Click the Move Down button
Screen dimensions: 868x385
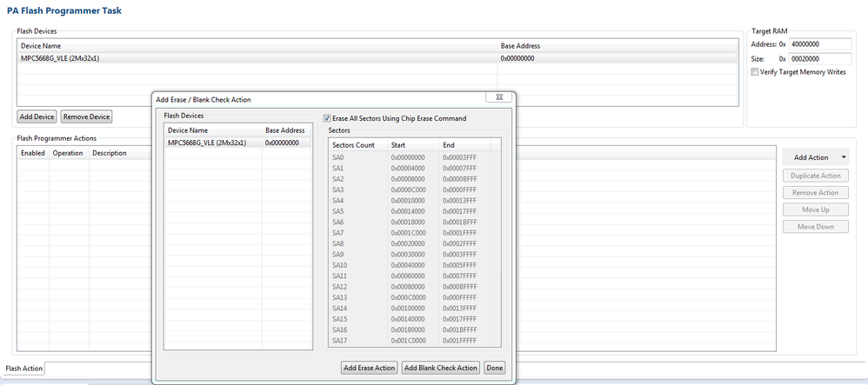click(816, 227)
